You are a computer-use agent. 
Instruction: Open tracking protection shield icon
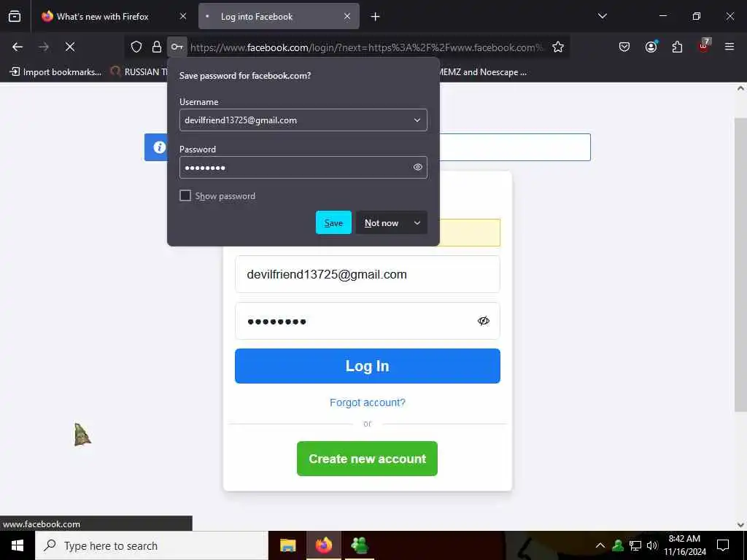tap(136, 47)
